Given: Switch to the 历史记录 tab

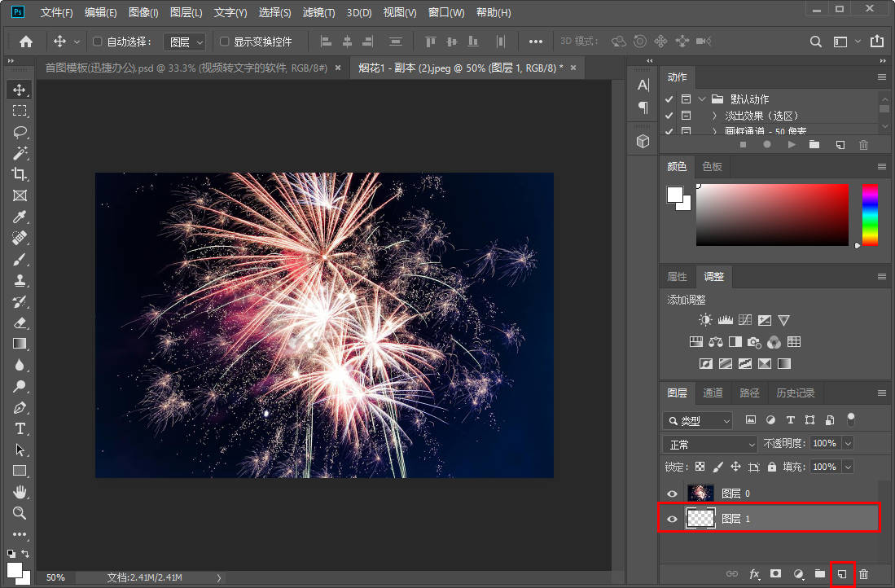Looking at the screenshot, I should [795, 393].
